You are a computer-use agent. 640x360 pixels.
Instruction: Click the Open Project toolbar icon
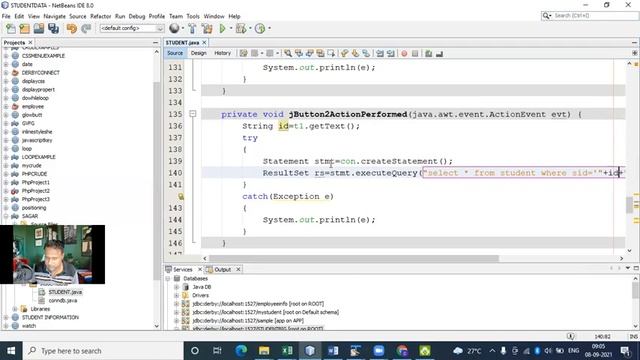click(x=39, y=28)
